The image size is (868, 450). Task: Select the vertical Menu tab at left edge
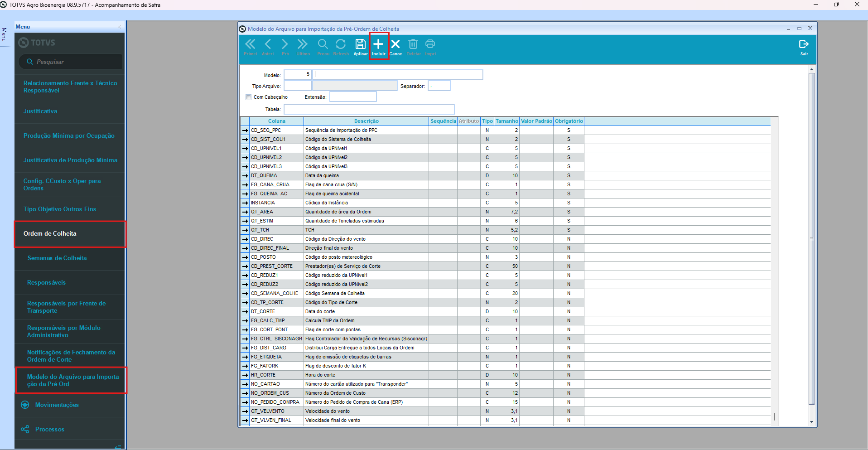click(4, 34)
